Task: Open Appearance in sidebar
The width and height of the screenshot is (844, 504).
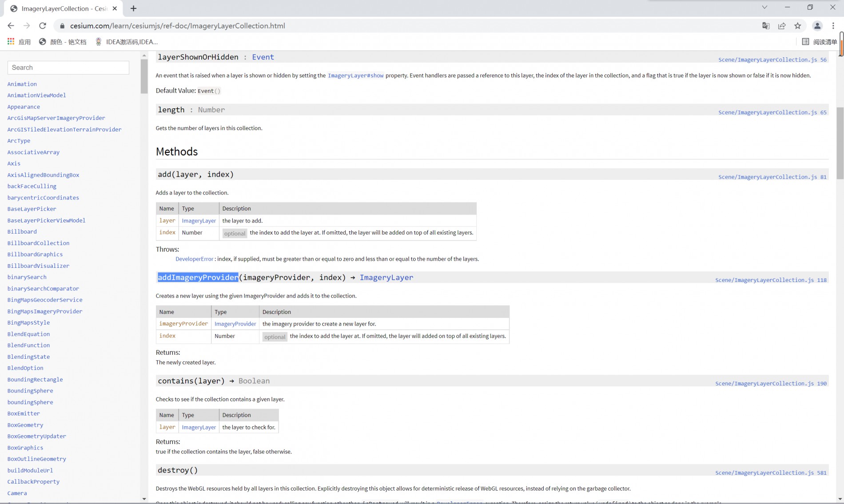Action: pos(24,107)
